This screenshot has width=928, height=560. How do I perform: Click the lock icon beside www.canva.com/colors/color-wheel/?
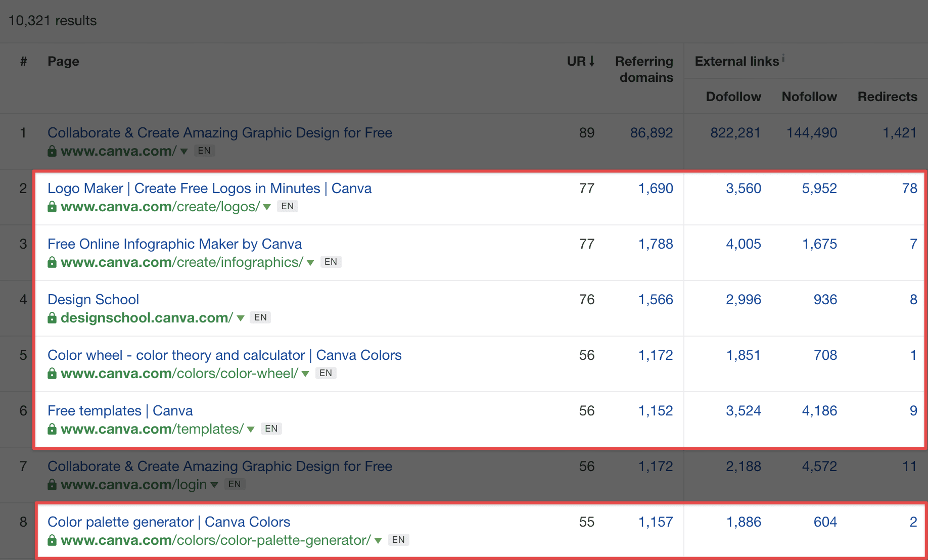tap(52, 374)
